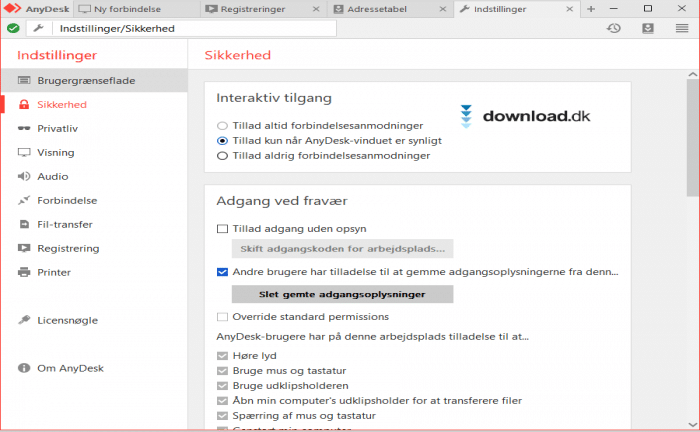
Task: Open Brugergrænseflade settings
Action: click(94, 80)
